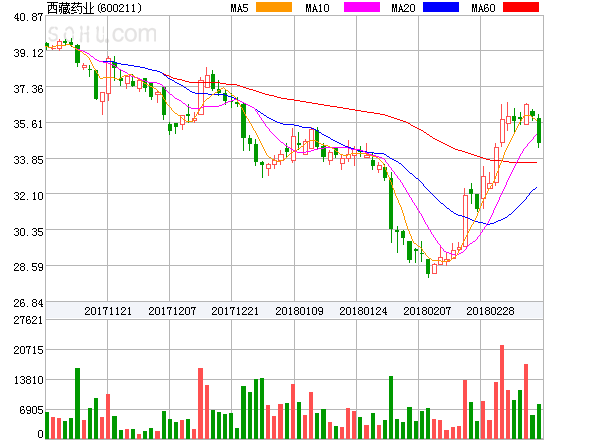Screen dimensions: 600x440
Task: Click the 33.85 price axis label
Action: (28, 160)
